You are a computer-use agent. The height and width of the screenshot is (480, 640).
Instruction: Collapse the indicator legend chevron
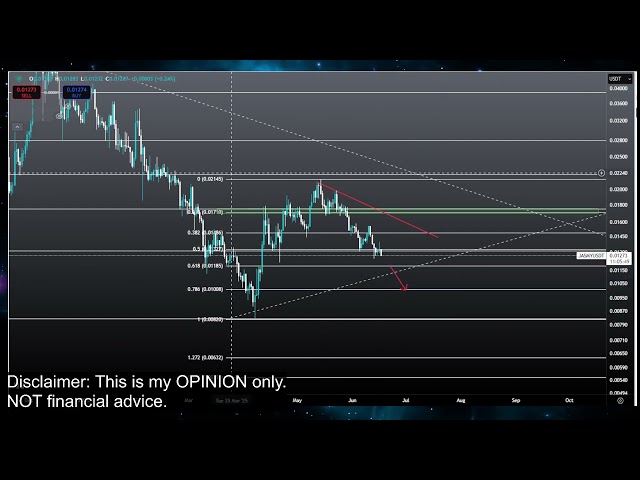click(17, 128)
